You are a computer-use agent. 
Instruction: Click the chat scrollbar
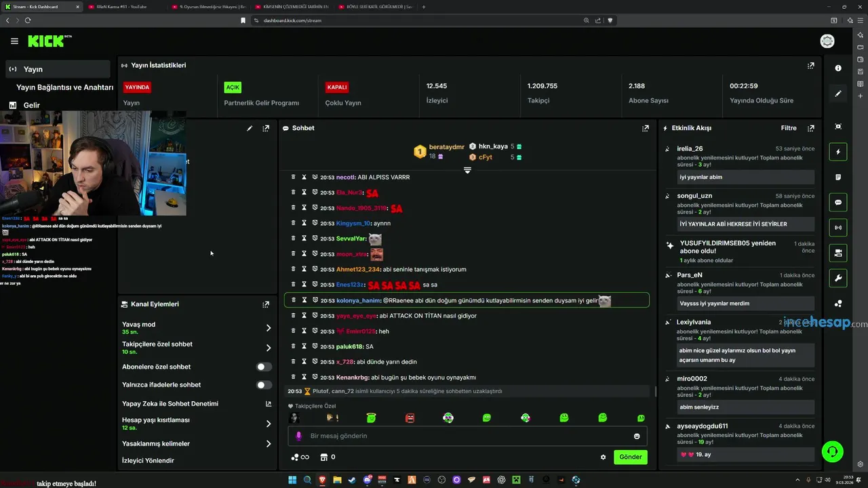pos(654,391)
